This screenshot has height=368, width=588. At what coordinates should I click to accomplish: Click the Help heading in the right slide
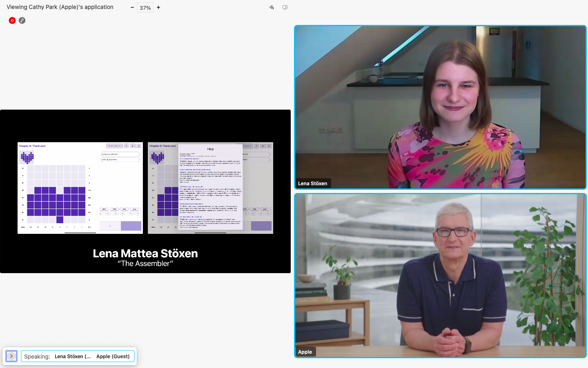coord(210,149)
